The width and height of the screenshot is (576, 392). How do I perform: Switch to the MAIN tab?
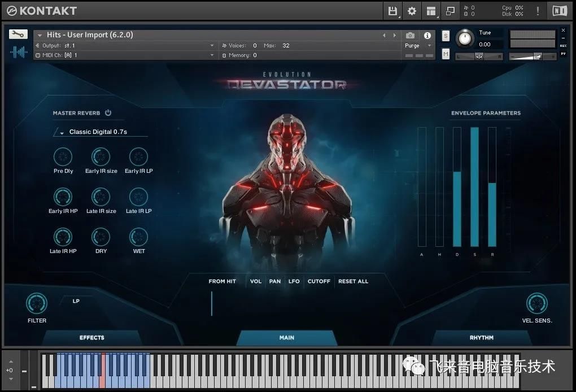click(286, 338)
